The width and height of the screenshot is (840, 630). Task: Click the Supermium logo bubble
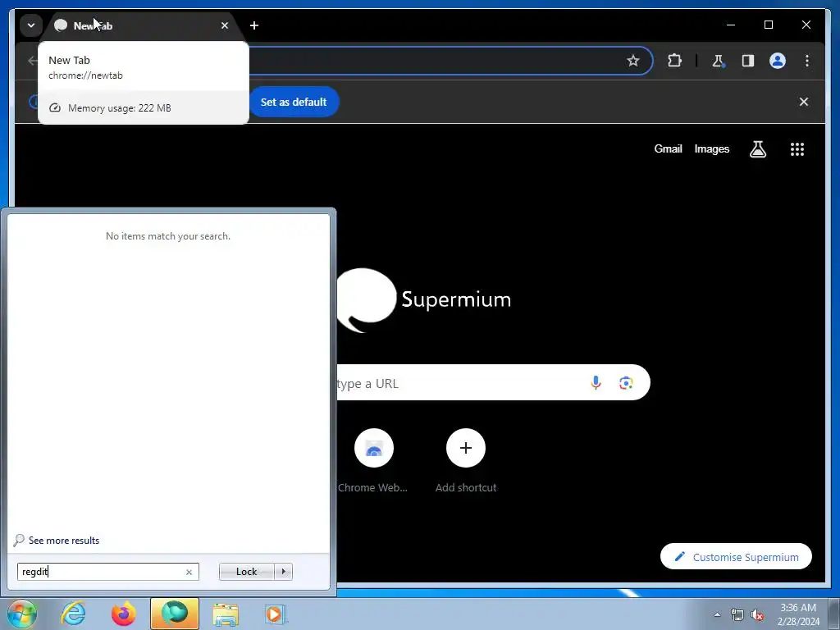pos(366,299)
